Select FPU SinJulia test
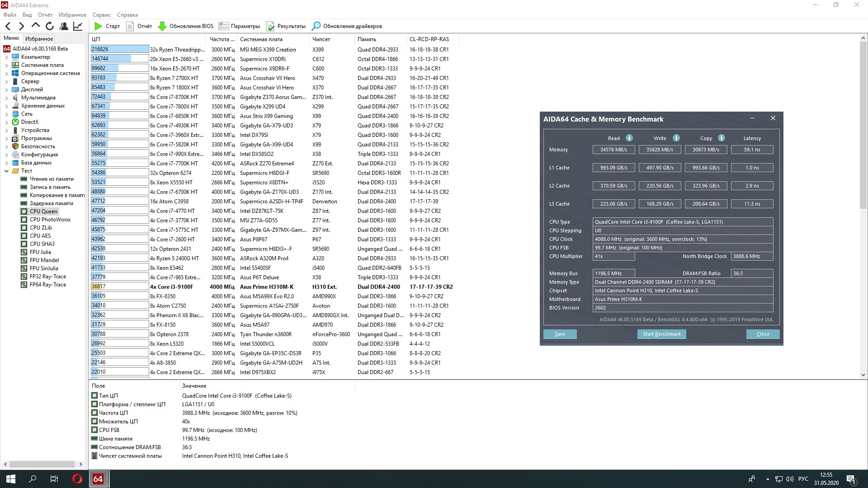 coord(44,268)
